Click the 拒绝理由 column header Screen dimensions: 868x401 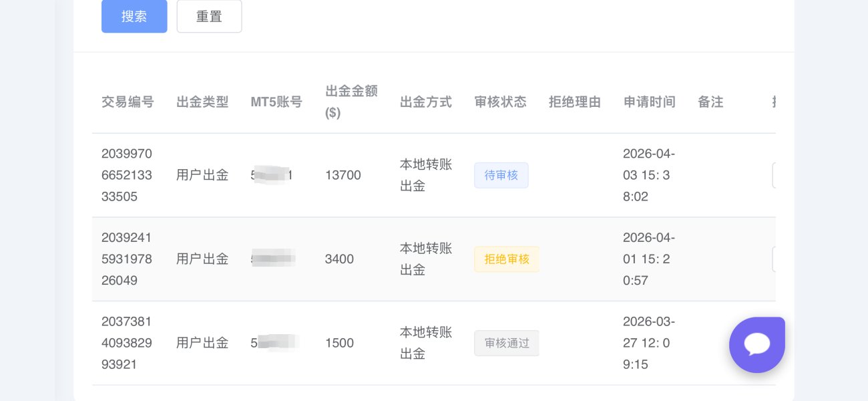[x=575, y=102]
